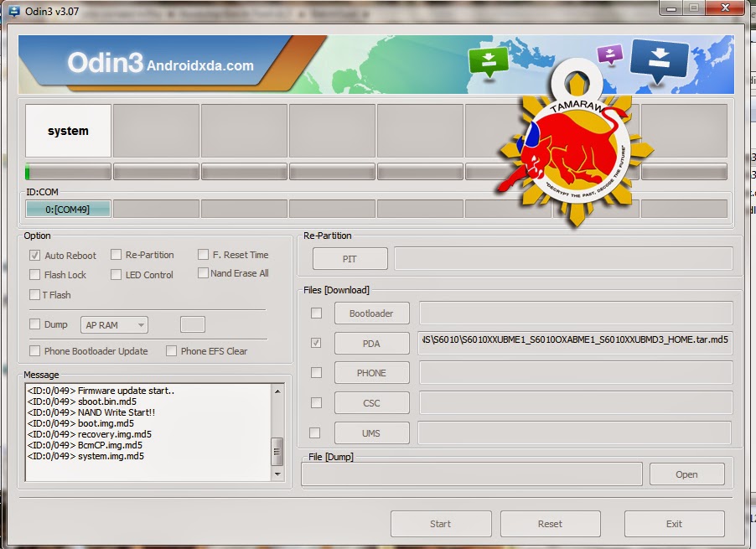This screenshot has height=549, width=756.
Task: Enable F. Reset Time option
Action: click(204, 255)
